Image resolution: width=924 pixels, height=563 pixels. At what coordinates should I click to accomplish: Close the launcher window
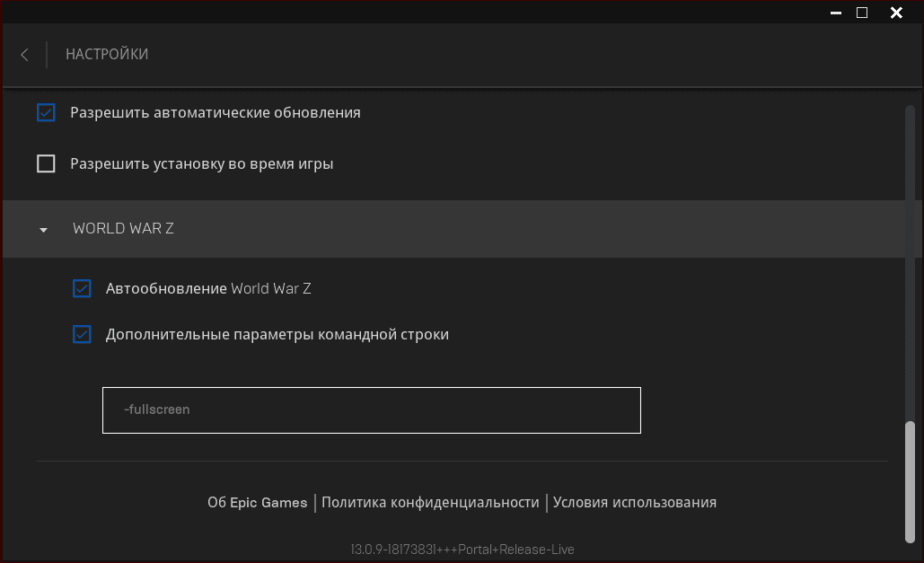click(x=896, y=13)
